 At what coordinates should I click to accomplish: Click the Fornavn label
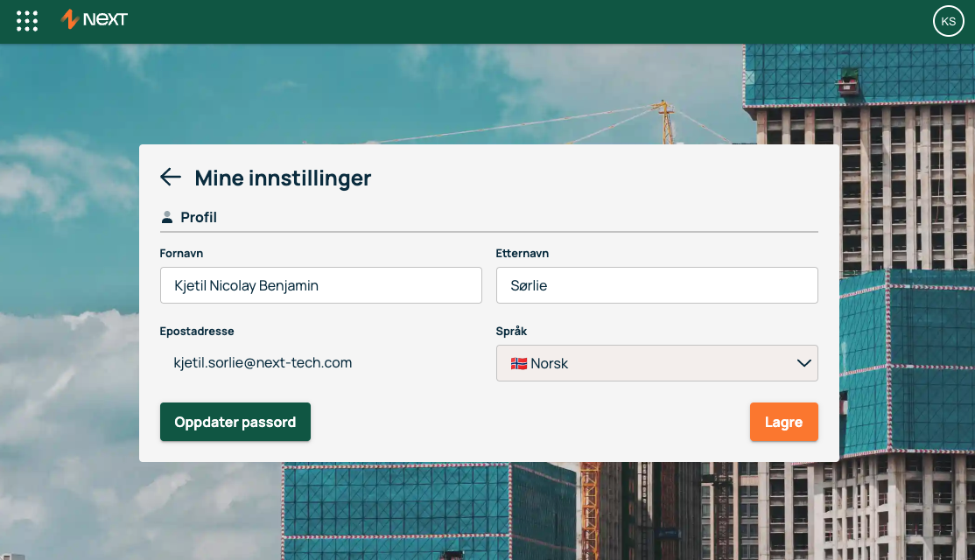click(181, 253)
